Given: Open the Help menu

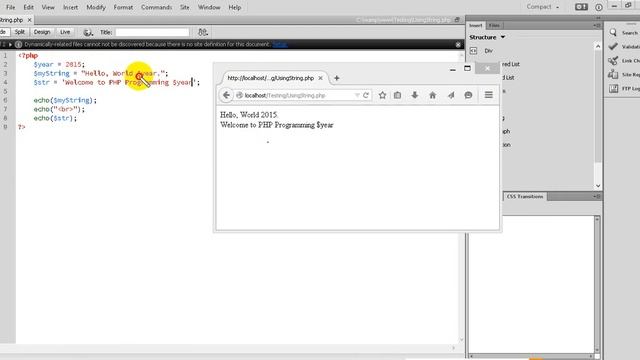Looking at the screenshot, I should 235,7.
